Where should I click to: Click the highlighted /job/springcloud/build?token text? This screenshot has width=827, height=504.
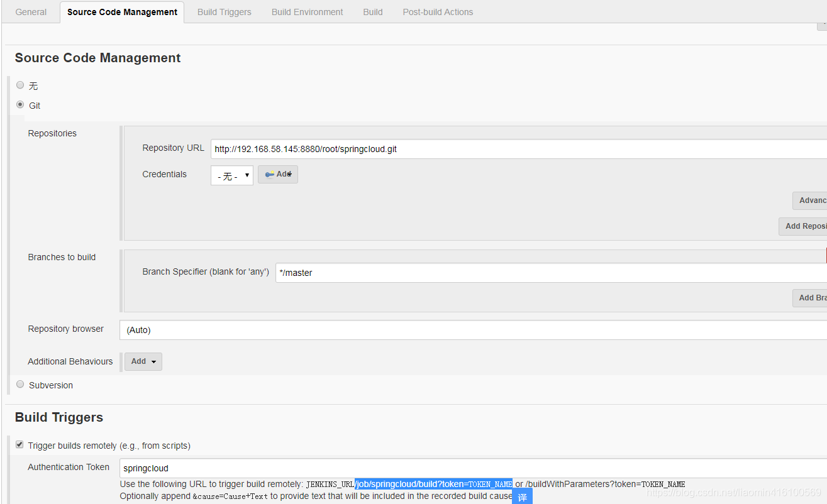(x=433, y=484)
